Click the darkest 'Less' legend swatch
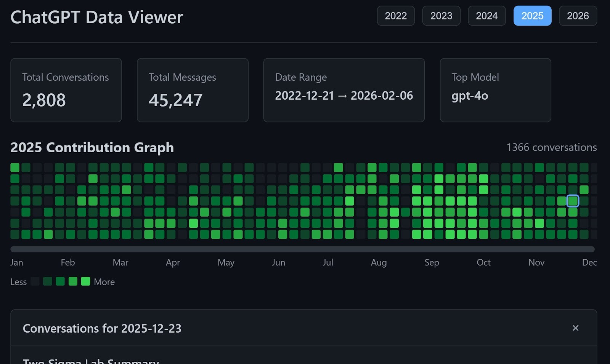Viewport: 610px width, 364px height. (35, 281)
